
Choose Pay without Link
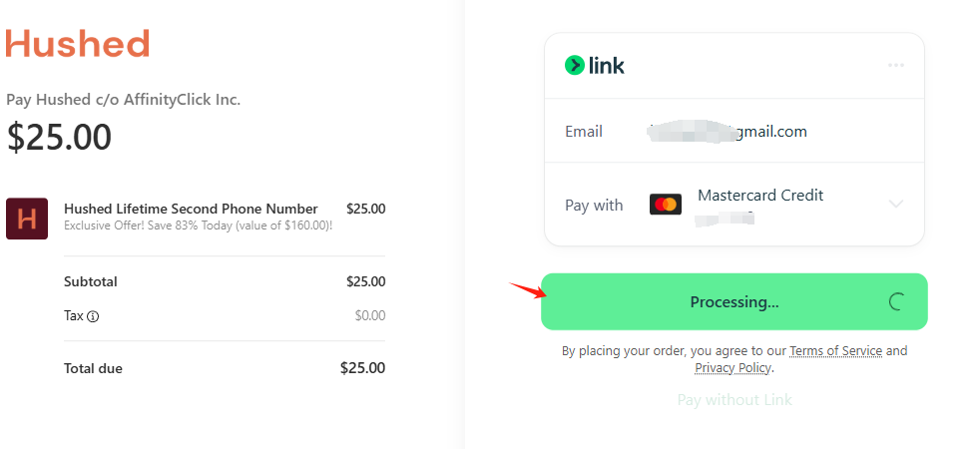point(735,400)
